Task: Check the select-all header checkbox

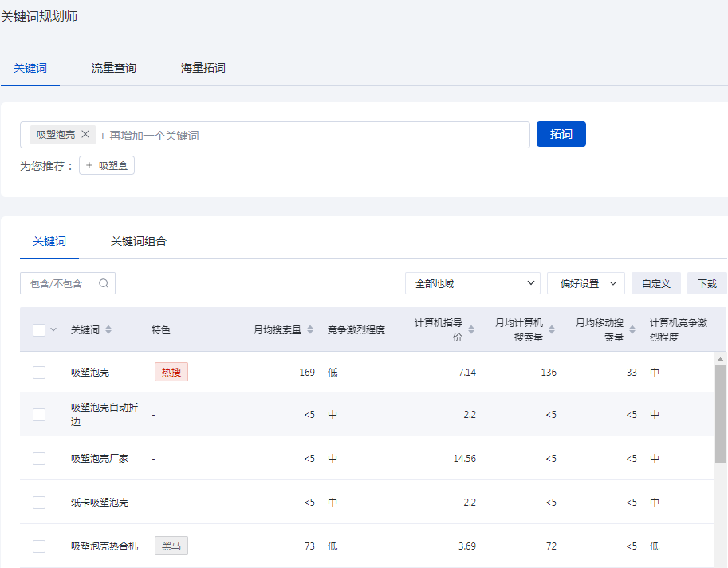Action: coord(39,329)
